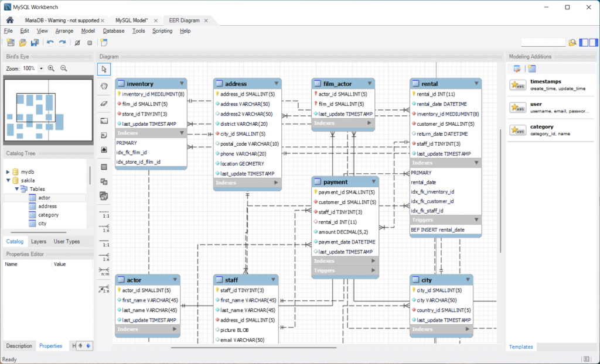Viewport: 600px width, 364px height.
Task: Select the new text note tool
Action: [104, 135]
